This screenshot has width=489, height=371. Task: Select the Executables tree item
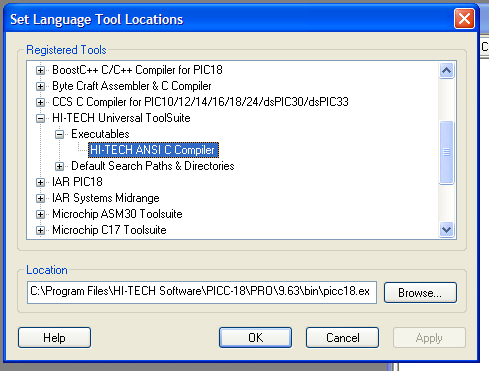coord(100,134)
